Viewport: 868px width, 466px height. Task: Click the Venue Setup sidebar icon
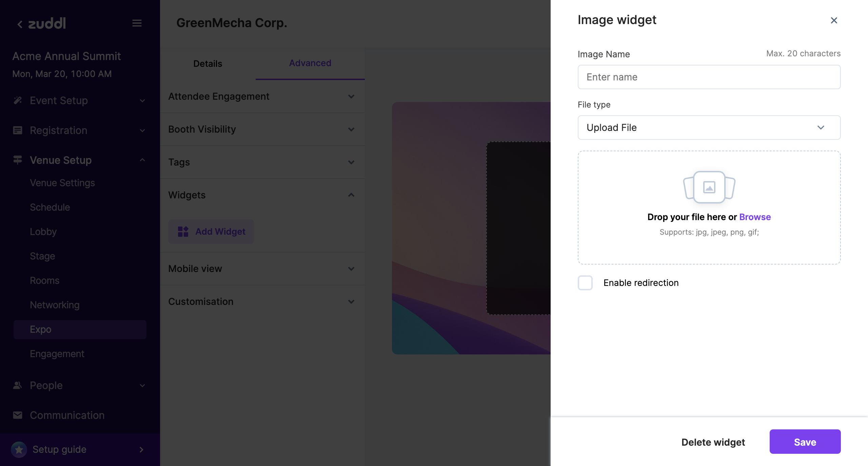tap(18, 160)
